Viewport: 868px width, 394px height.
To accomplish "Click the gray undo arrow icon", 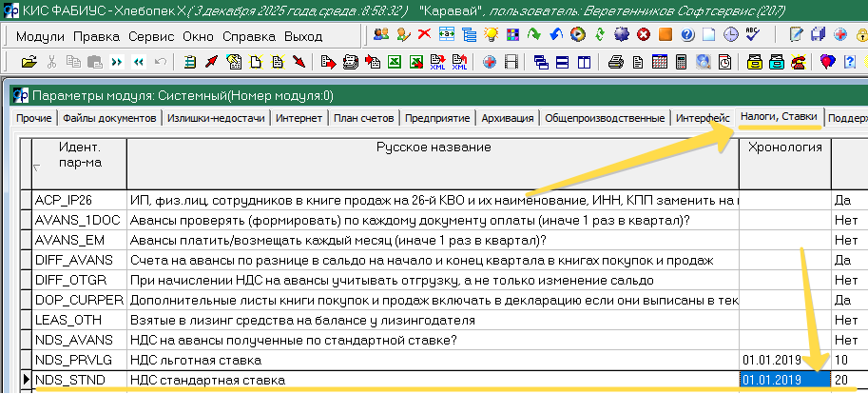I will (x=160, y=62).
